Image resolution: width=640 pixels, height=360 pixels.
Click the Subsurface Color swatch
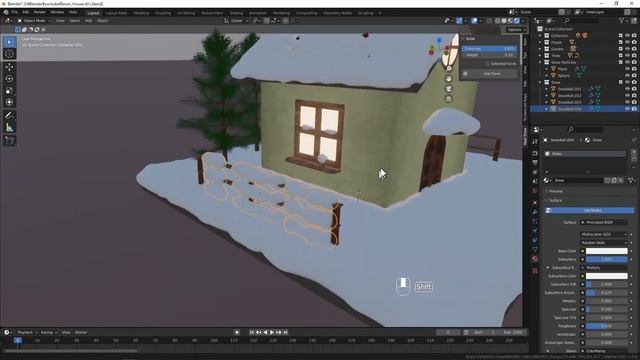click(607, 276)
